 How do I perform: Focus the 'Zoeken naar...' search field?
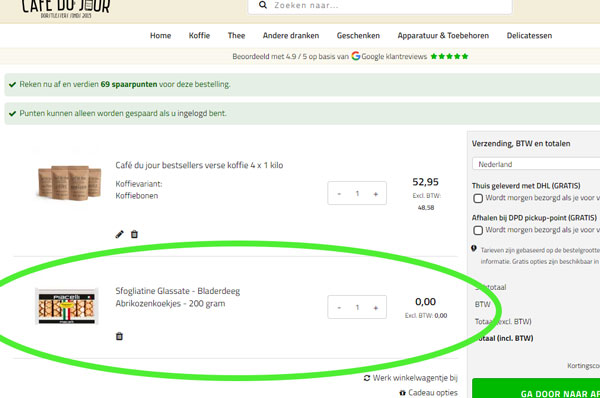coord(380,6)
